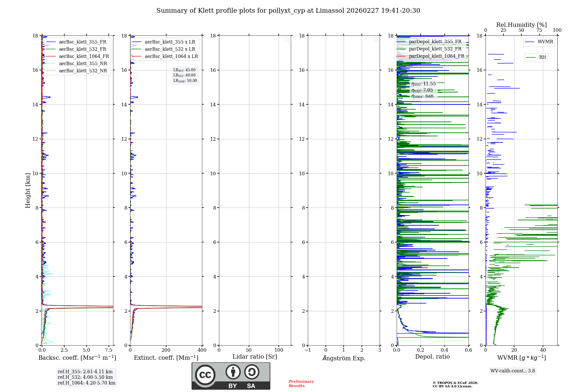
Task: Click the Rel.Humidity [%] top axis label
Action: click(521, 25)
